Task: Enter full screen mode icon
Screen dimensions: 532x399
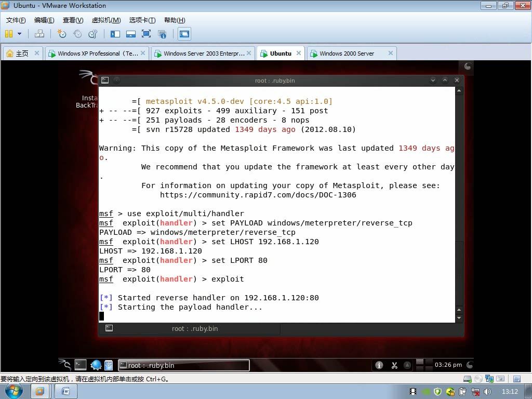Action: 146,34
